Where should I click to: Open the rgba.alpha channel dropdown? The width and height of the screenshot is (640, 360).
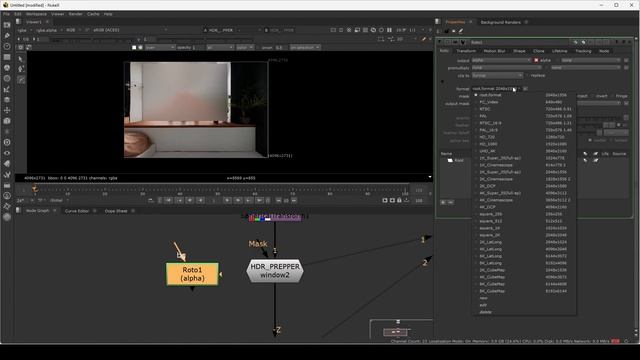point(49,30)
